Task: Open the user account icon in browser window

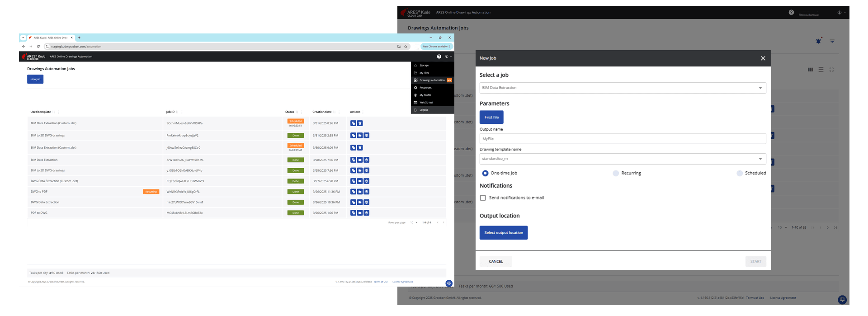Action: (447, 57)
